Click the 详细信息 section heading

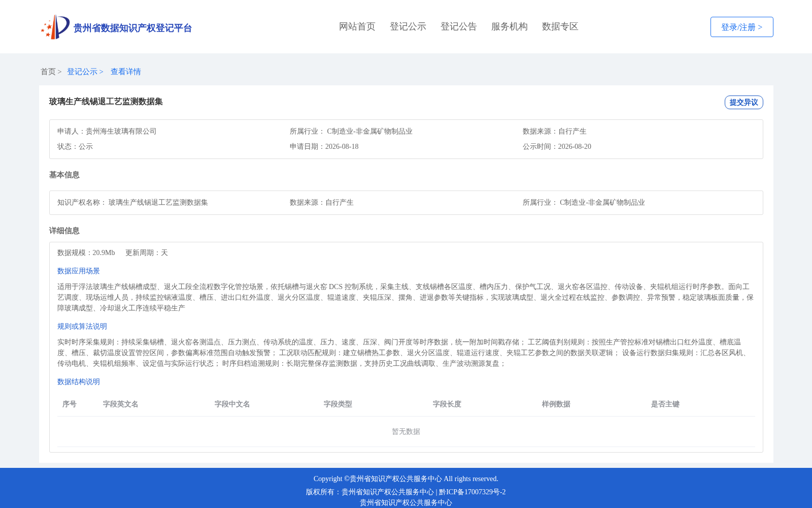(x=64, y=231)
